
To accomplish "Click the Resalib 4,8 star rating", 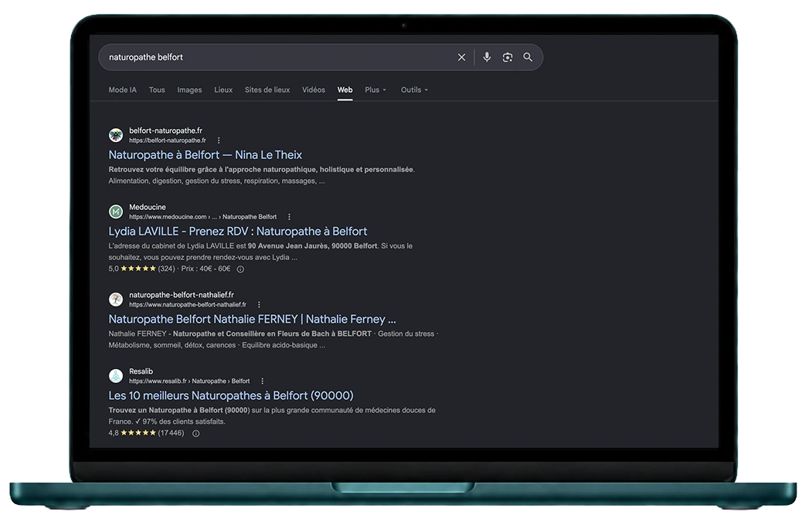I will click(138, 433).
